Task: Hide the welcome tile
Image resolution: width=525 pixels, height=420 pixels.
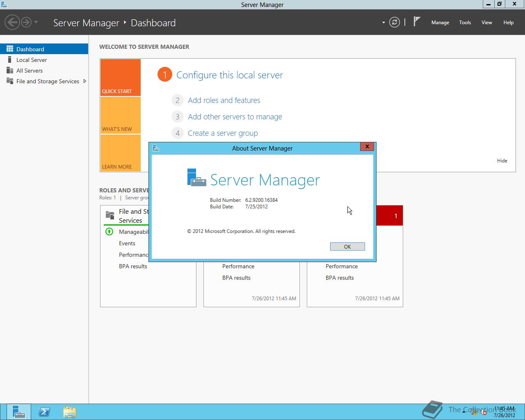Action: 502,161
